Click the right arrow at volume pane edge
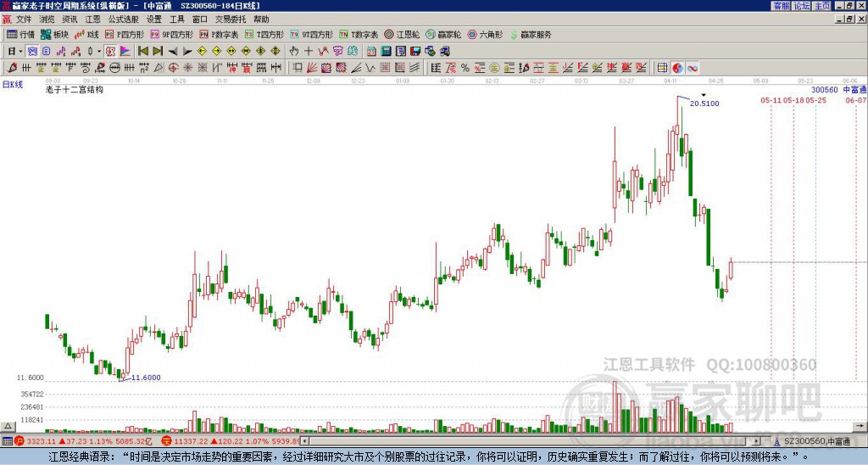The height and width of the screenshot is (465, 868). (x=860, y=427)
